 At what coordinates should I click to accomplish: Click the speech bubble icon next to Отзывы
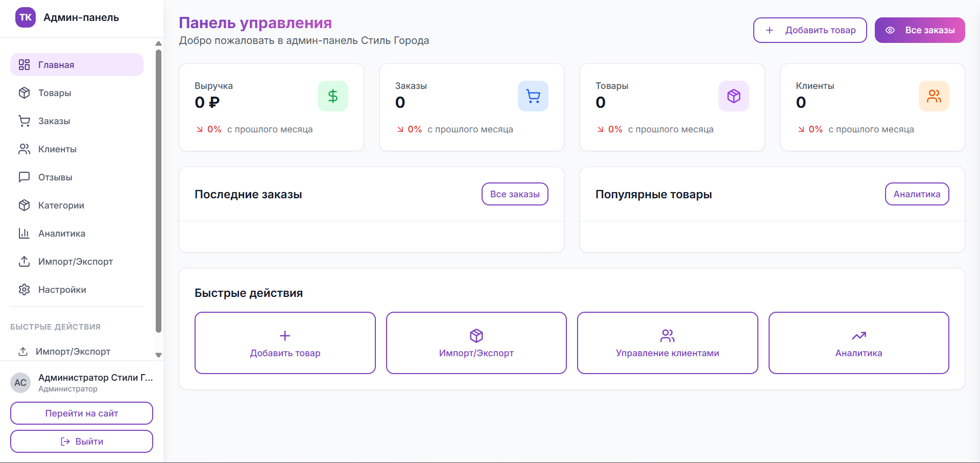24,177
